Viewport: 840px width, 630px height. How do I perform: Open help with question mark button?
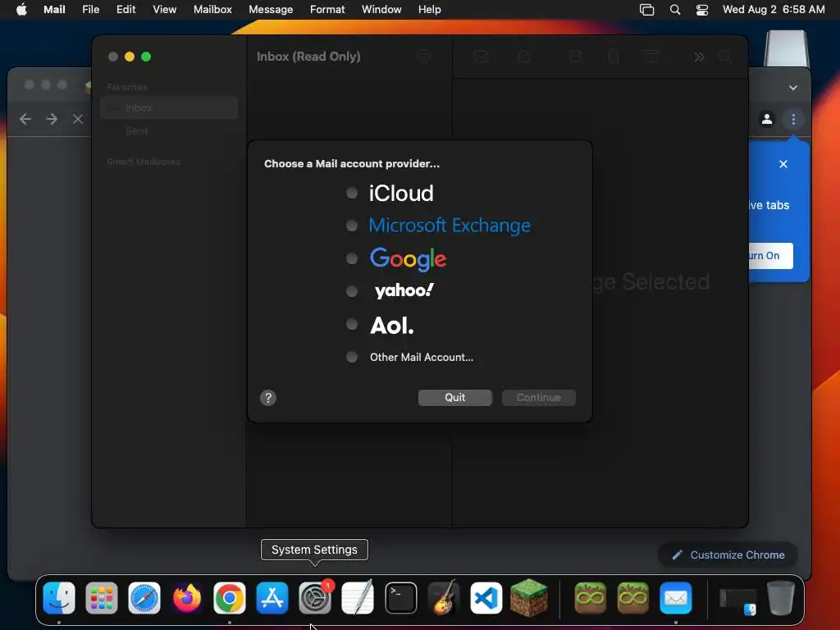point(268,398)
